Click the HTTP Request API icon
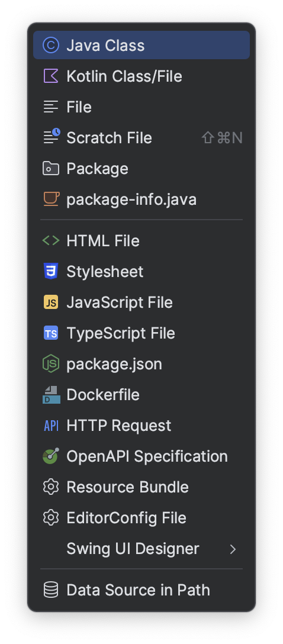283x644 pixels. pyautogui.click(x=51, y=426)
